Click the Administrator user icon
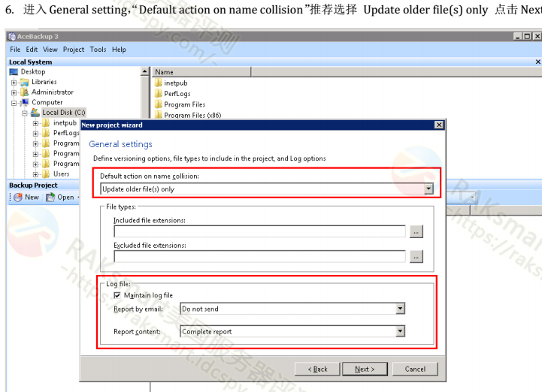Image resolution: width=542 pixels, height=392 pixels. pos(25,92)
